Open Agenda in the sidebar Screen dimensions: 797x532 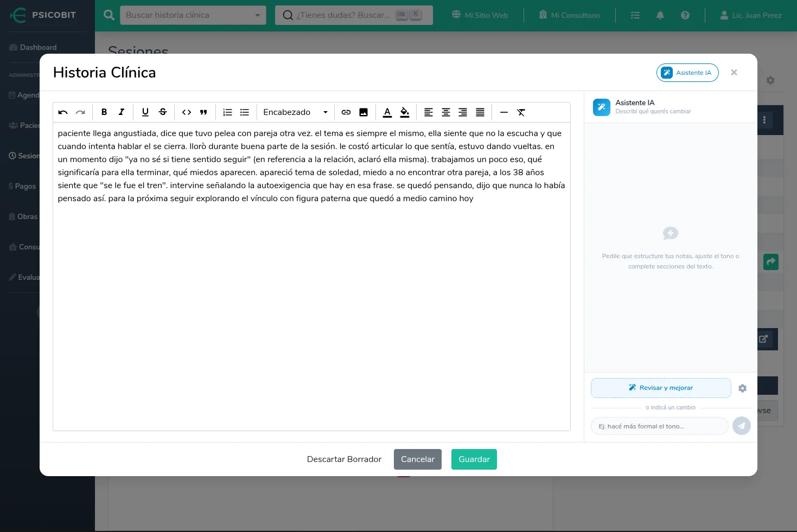click(x=24, y=95)
